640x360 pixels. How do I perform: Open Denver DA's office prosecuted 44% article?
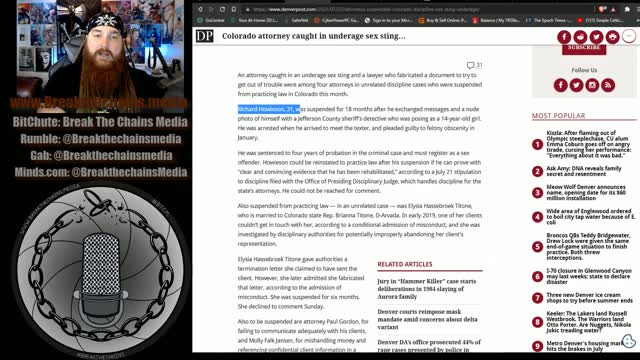429,345
